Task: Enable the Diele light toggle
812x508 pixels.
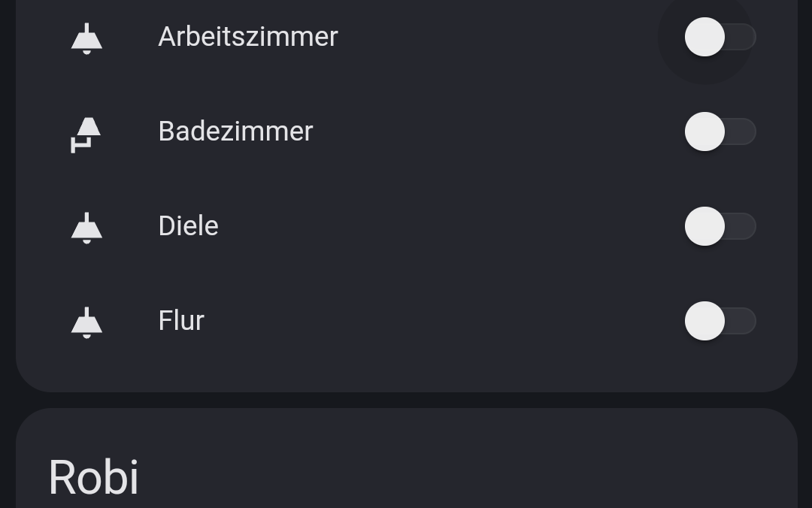Action: (x=720, y=226)
